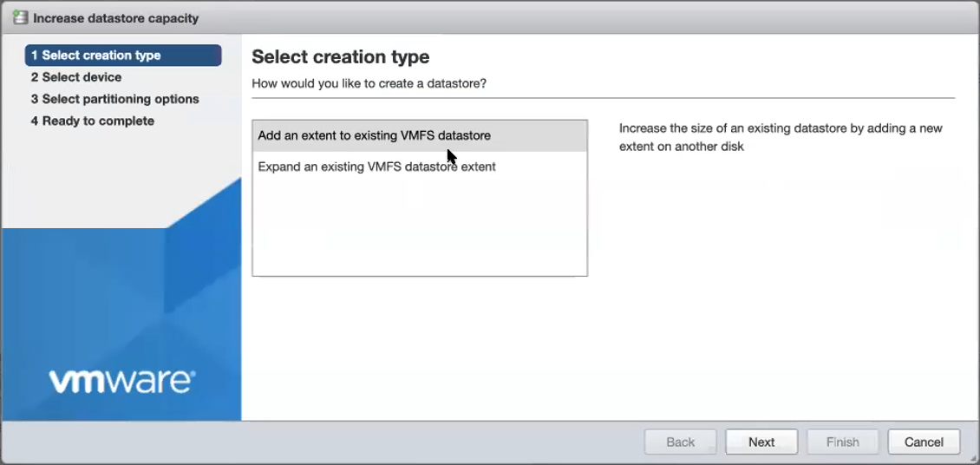
Task: Click the empty footer area left of Back
Action: point(347,442)
